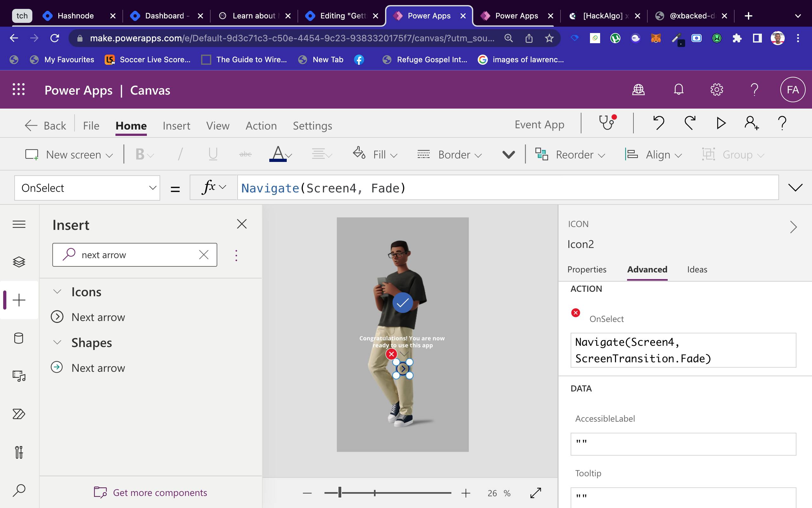Click the zoom slider handle

[340, 492]
